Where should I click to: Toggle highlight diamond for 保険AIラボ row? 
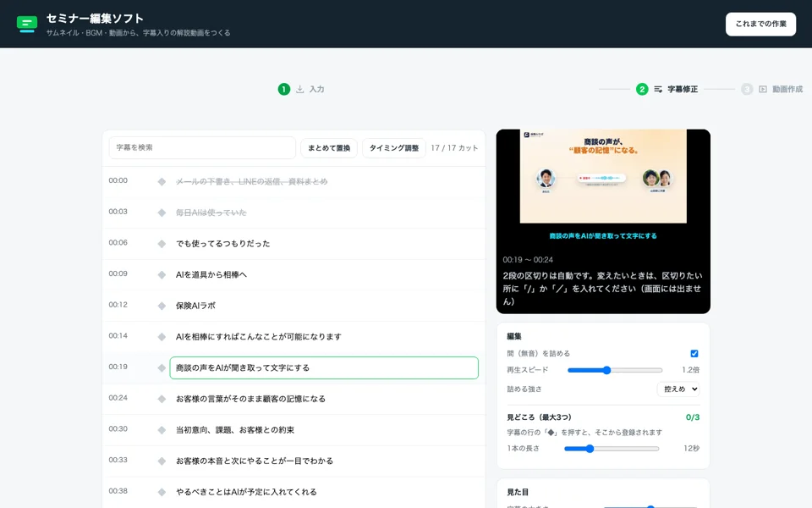coord(162,306)
